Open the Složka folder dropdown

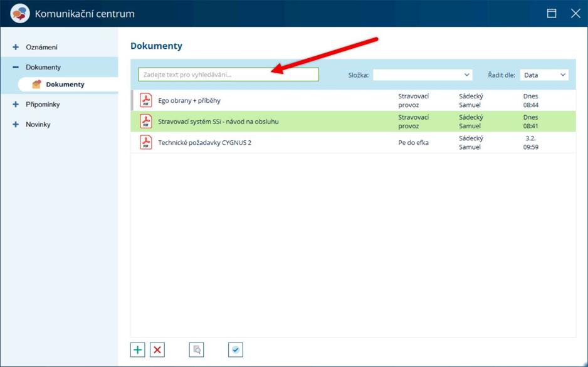coord(423,75)
